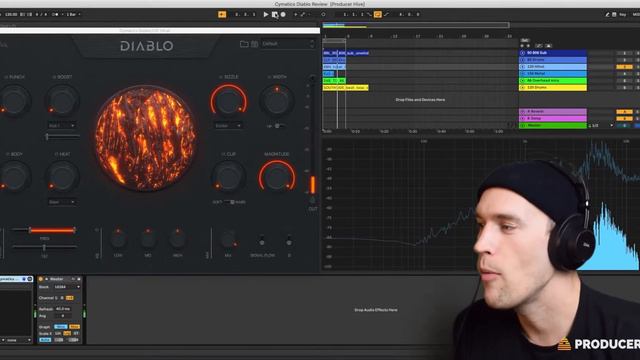The width and height of the screenshot is (640, 360).
Task: Toggle the Width module power icon
Action: 269,77
